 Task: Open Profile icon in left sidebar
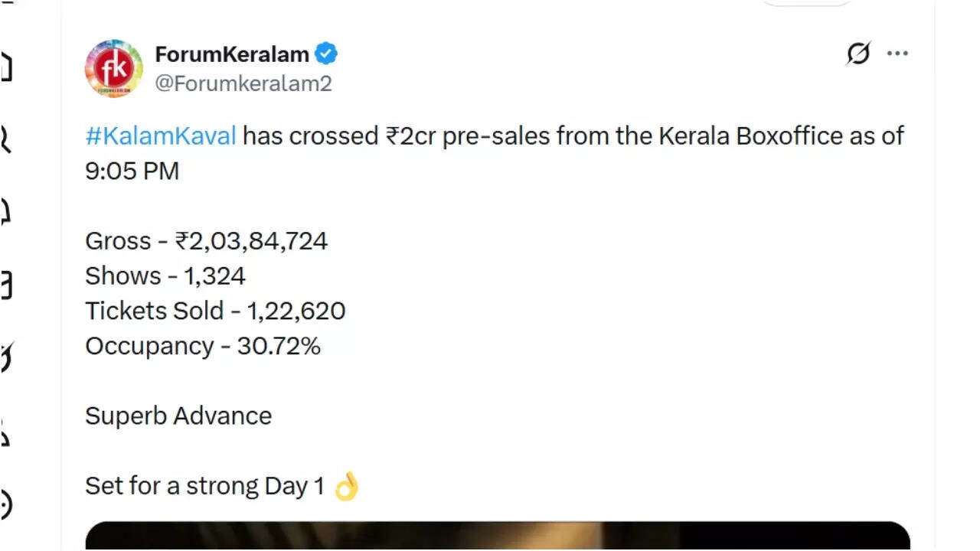5,433
